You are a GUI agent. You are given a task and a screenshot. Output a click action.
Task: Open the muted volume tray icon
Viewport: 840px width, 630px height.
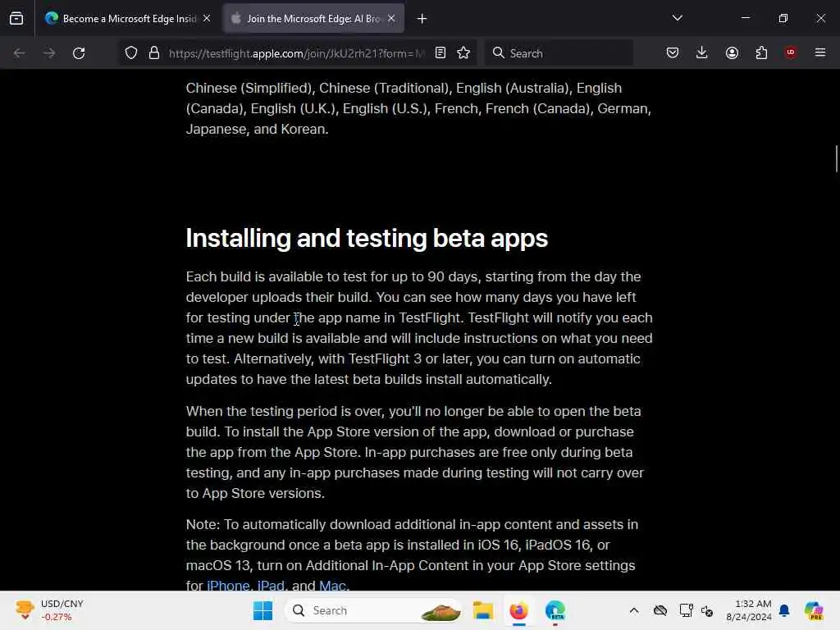[707, 611]
